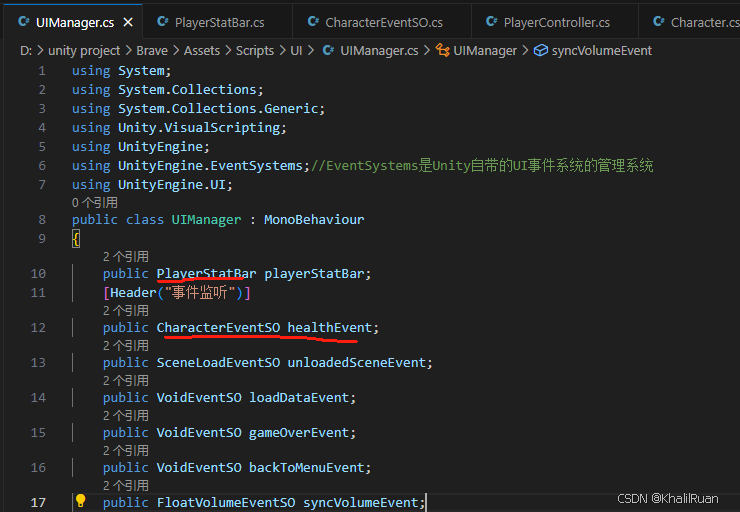Open the UIManager class breadcrumb
This screenshot has height=512, width=740.
485,50
